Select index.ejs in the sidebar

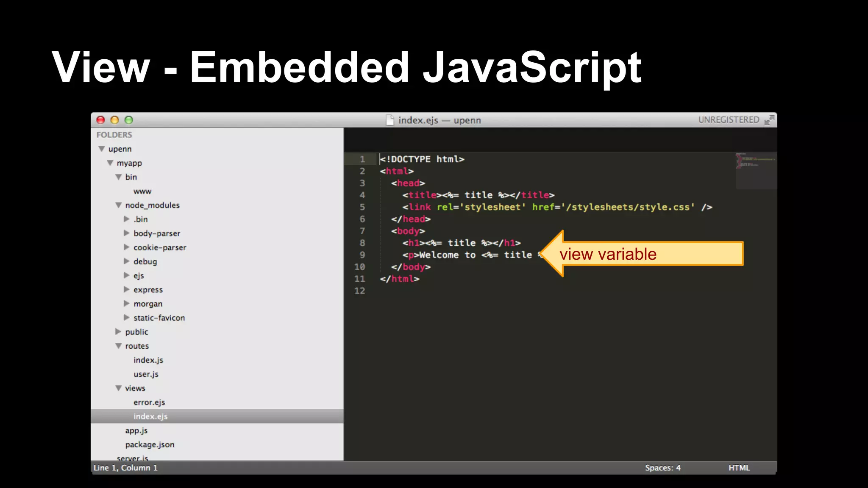217,416
